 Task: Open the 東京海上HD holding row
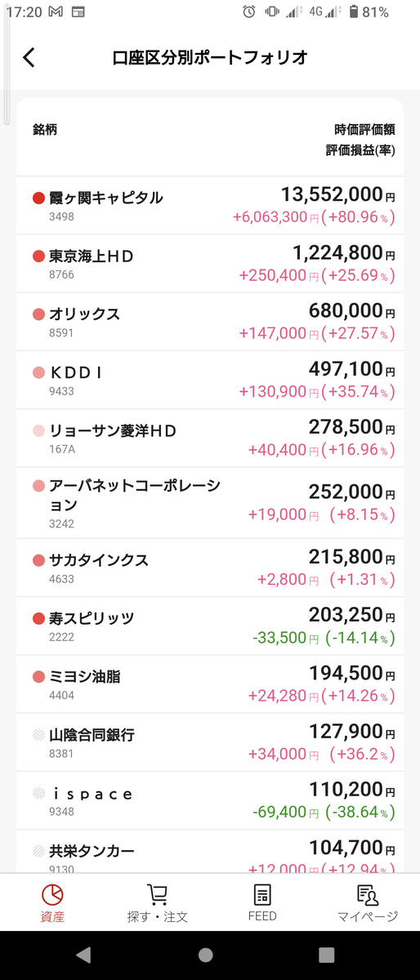pyautogui.click(x=210, y=264)
